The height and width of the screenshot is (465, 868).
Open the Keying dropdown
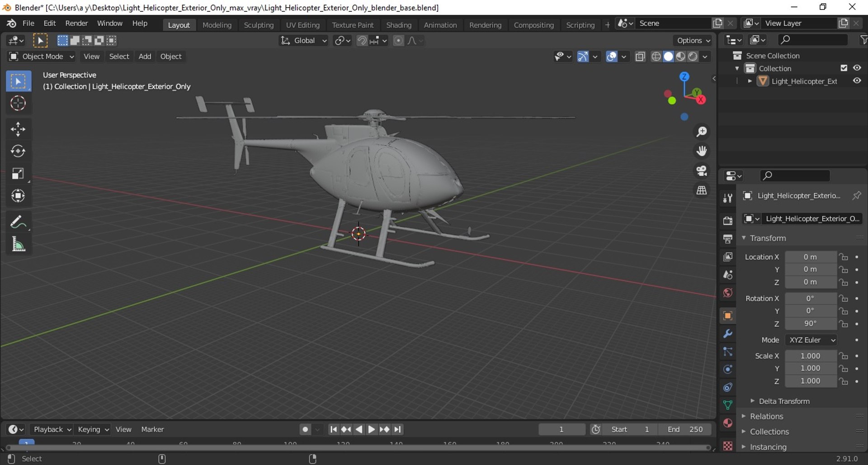[93, 429]
